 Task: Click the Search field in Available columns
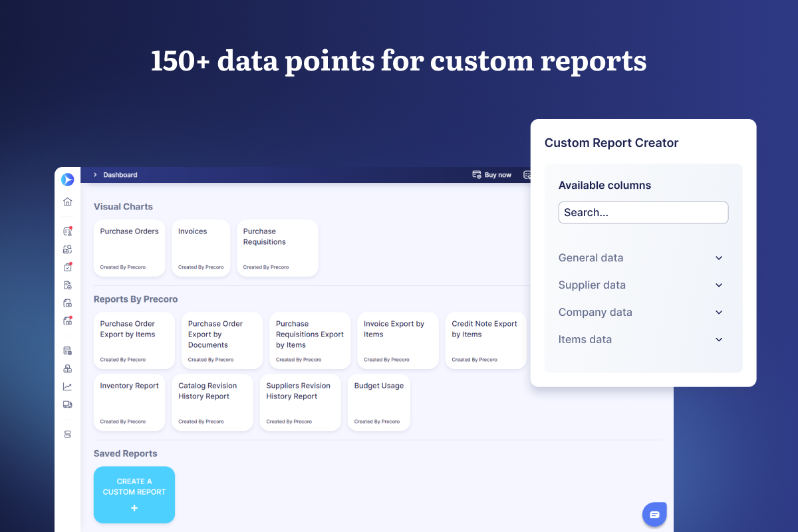[643, 213]
